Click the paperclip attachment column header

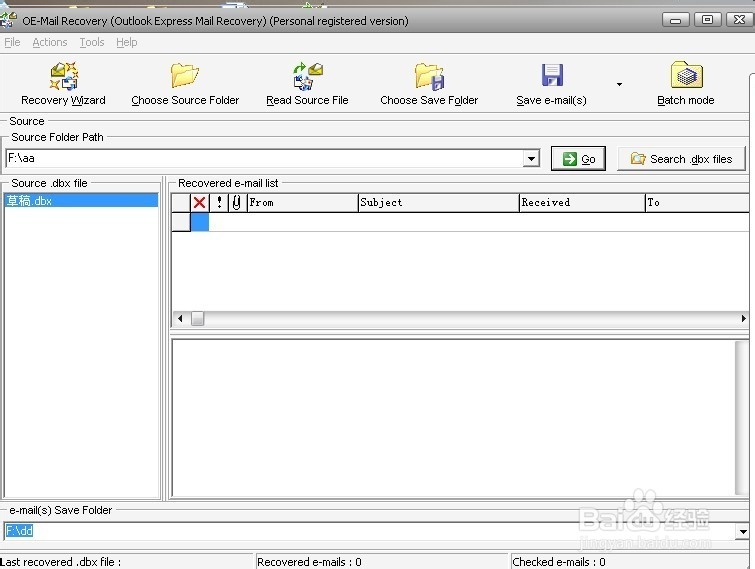pos(237,203)
